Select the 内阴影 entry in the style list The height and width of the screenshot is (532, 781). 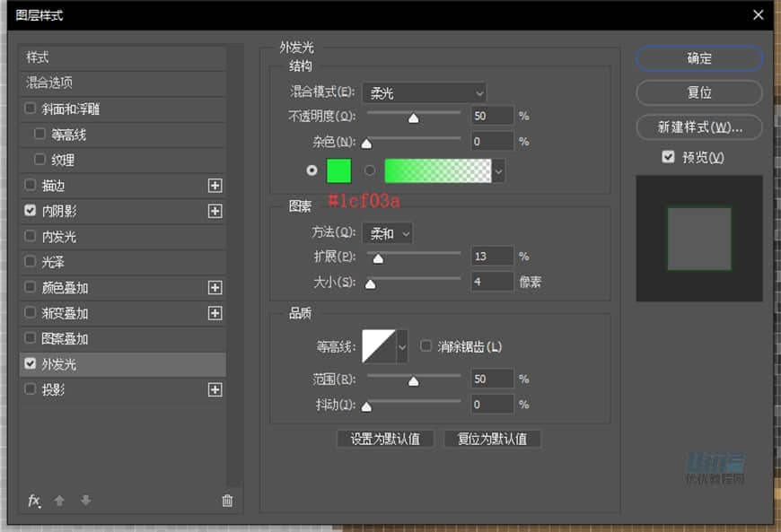(65, 212)
